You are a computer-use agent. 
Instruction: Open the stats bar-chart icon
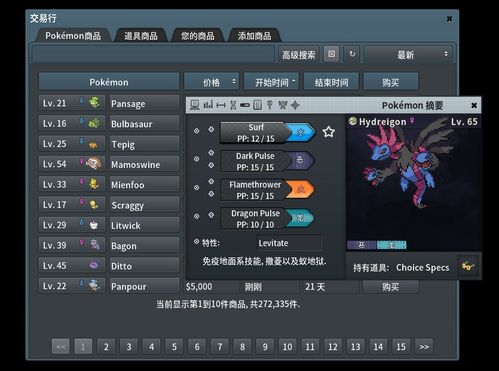click(x=208, y=105)
